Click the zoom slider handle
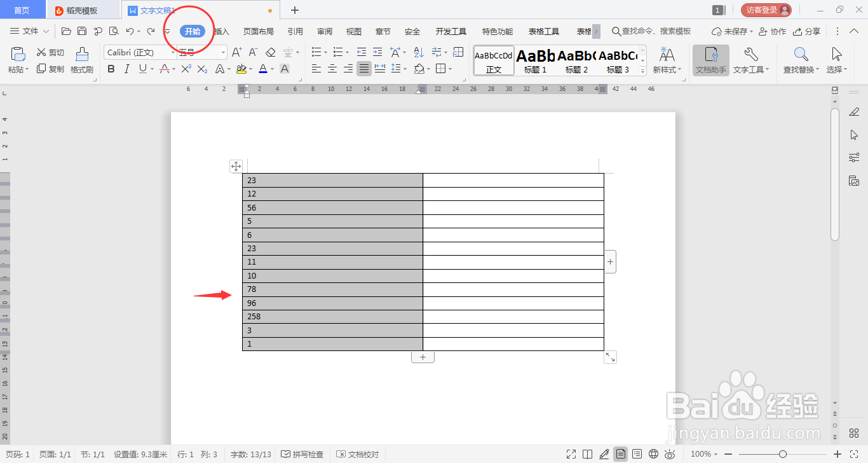 click(x=783, y=454)
